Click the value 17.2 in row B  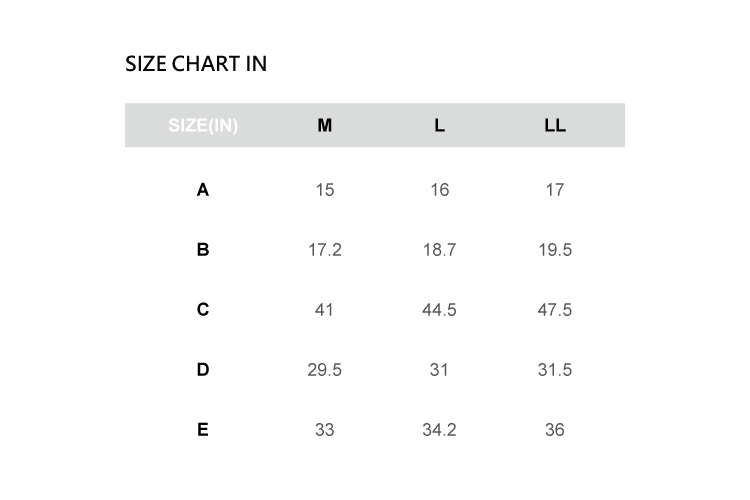[324, 250]
